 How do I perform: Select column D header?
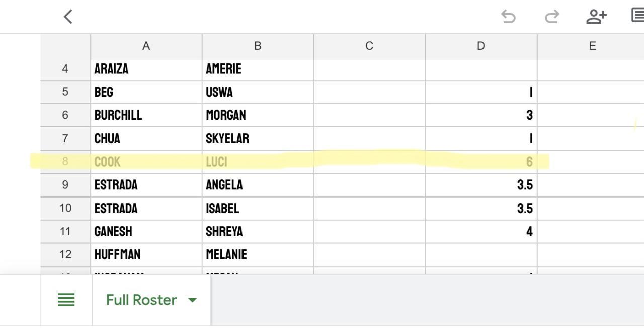481,46
